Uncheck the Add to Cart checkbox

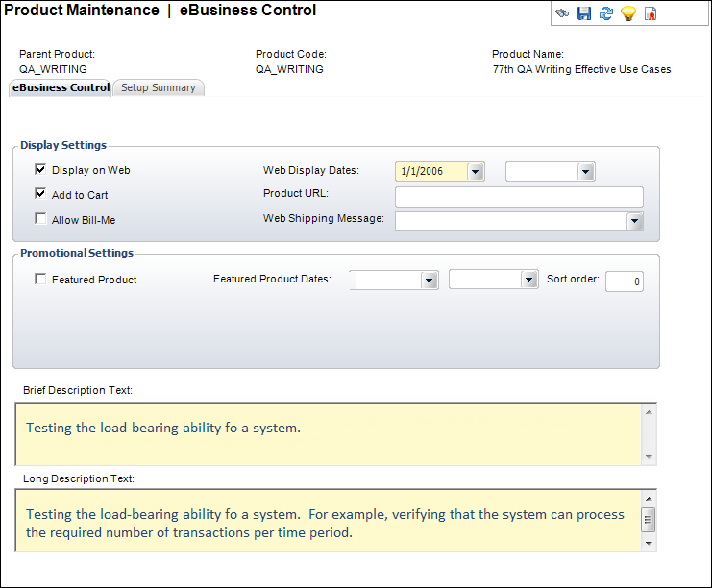click(x=40, y=194)
